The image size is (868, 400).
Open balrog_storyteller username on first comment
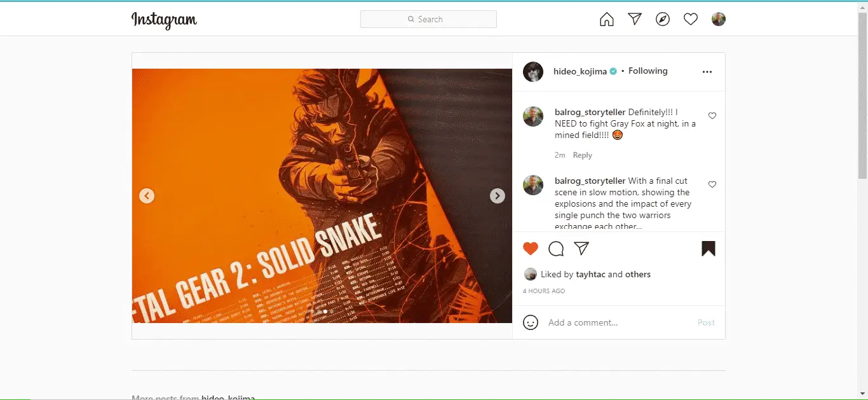(x=590, y=112)
